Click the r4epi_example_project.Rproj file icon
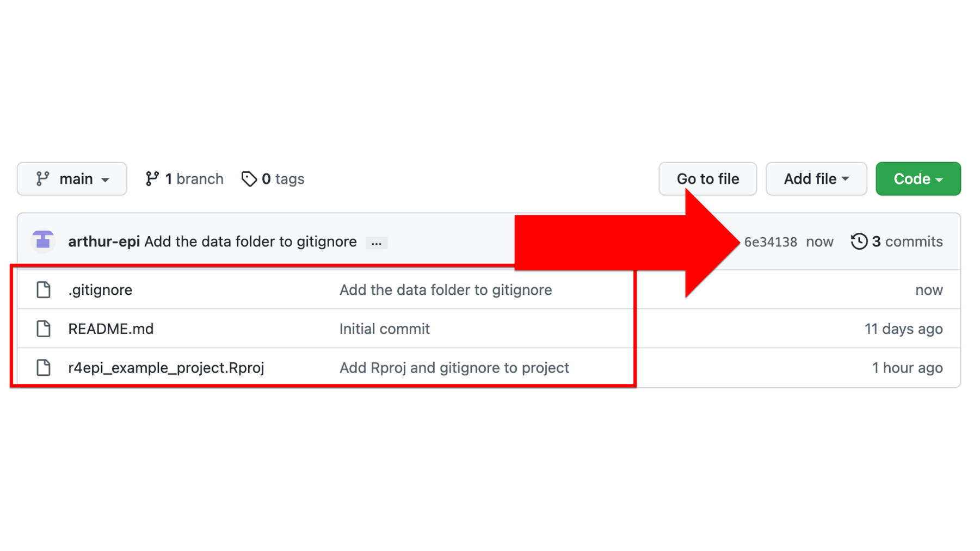This screenshot has height=551, width=980. coord(44,368)
